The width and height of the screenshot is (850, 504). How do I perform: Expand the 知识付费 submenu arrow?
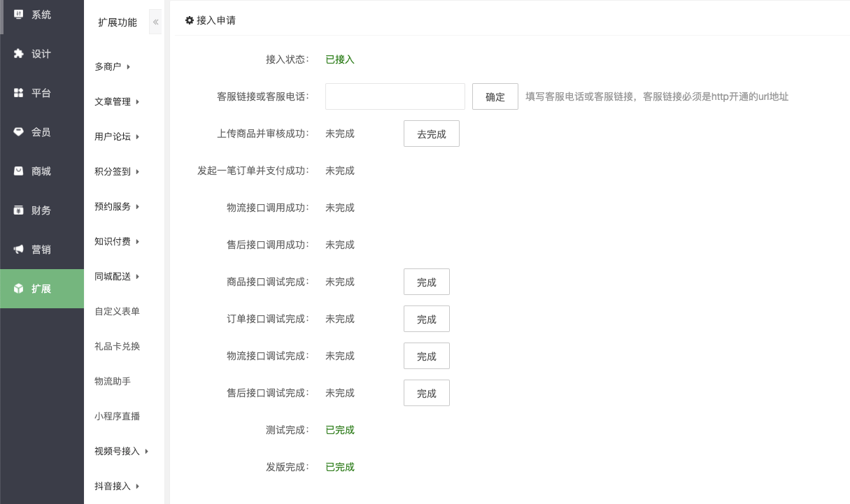click(x=138, y=242)
